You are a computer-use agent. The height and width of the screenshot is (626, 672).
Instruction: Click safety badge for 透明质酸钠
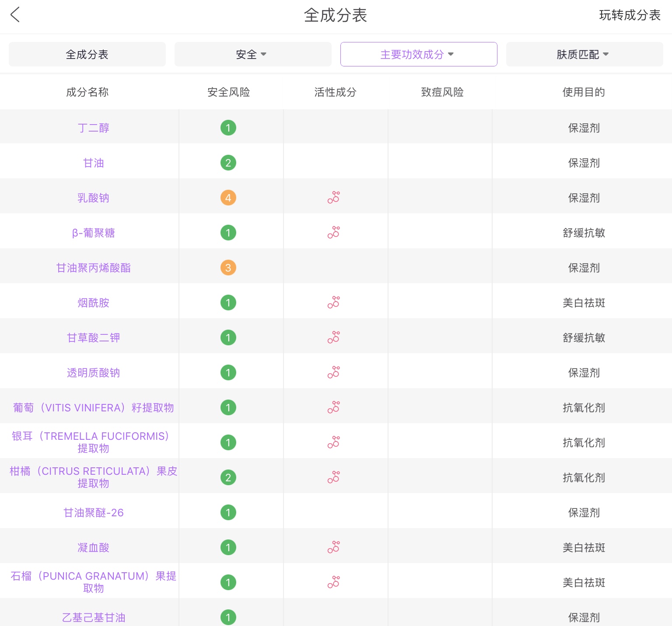point(228,372)
